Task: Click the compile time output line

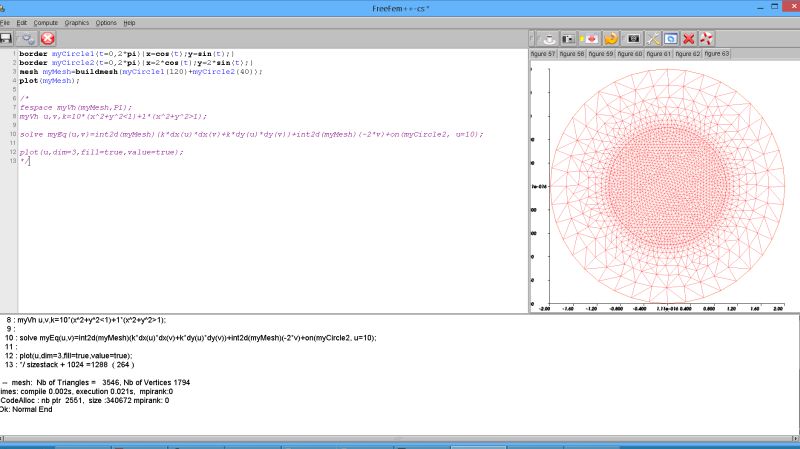Action: 86,391
